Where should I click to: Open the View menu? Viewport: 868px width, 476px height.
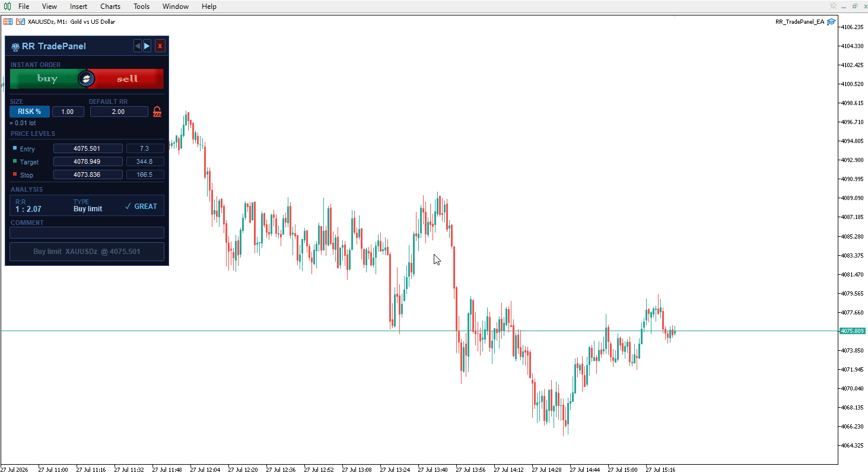(50, 7)
